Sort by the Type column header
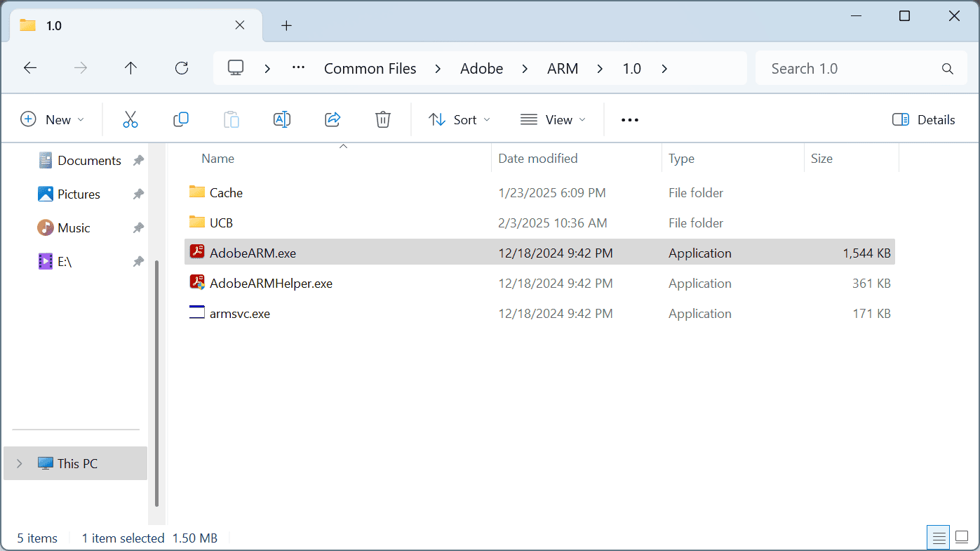The width and height of the screenshot is (980, 551). [x=681, y=159]
